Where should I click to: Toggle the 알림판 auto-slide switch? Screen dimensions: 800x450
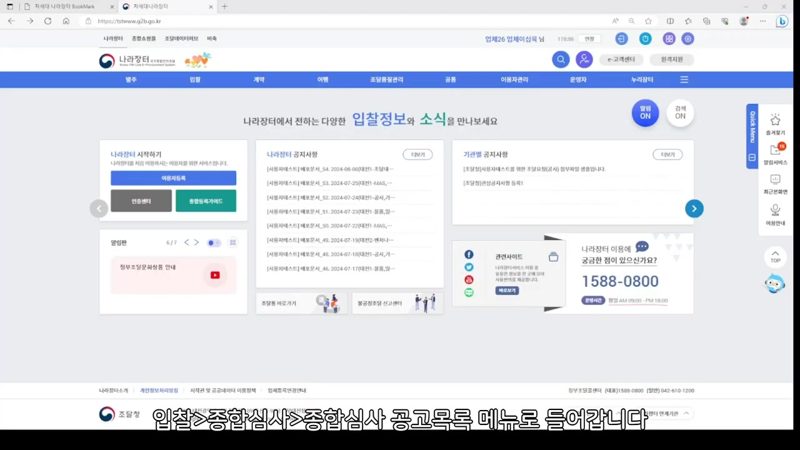pos(214,243)
